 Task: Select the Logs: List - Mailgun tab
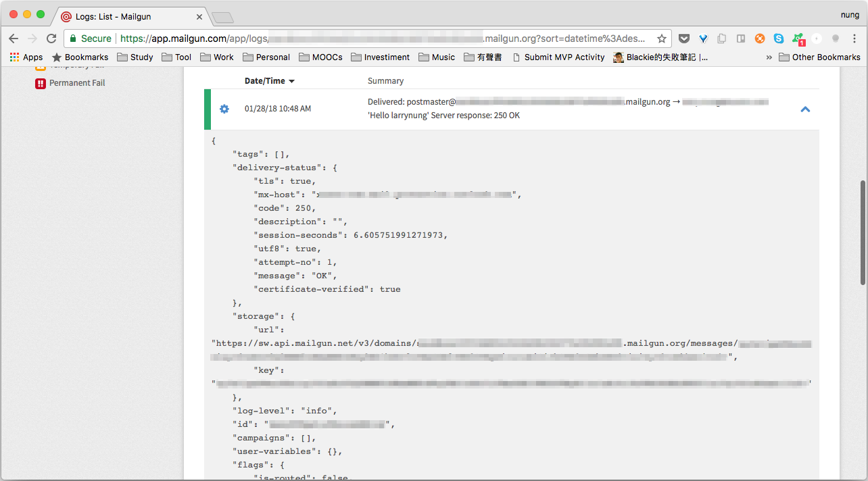pos(130,16)
